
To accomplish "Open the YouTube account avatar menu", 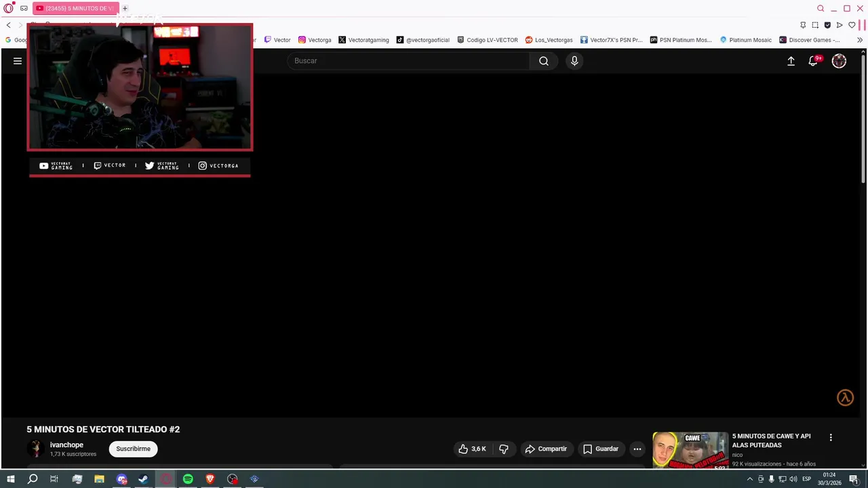I will 839,61.
